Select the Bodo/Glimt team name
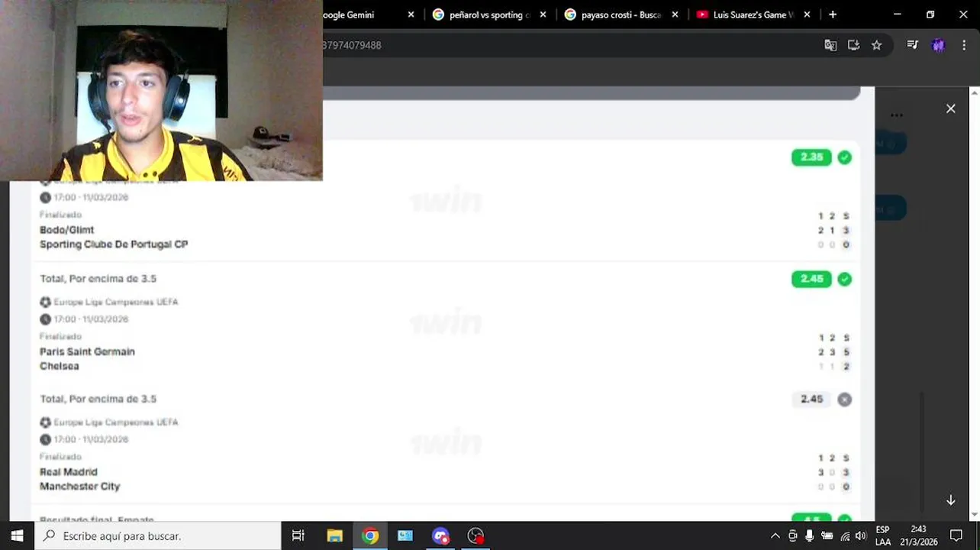 (x=67, y=230)
